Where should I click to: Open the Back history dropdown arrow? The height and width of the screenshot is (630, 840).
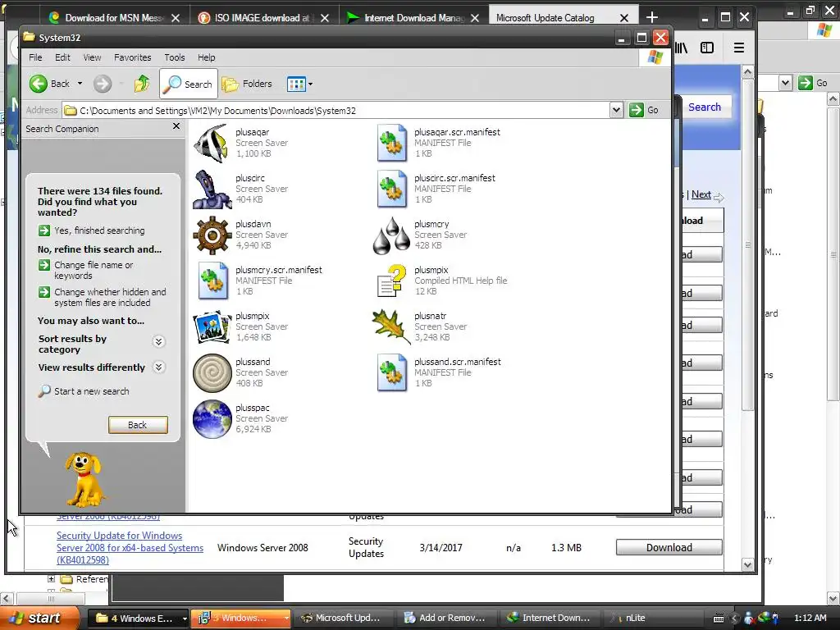tap(80, 84)
